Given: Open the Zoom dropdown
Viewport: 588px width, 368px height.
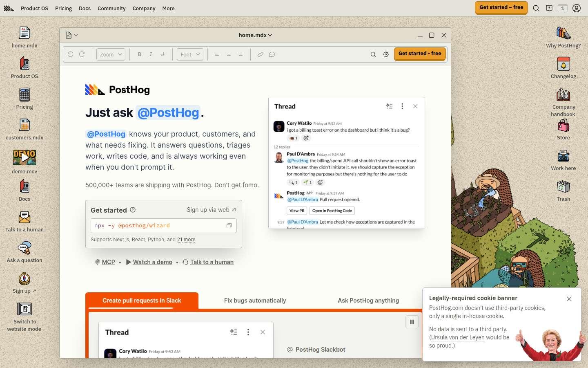Looking at the screenshot, I should click(111, 54).
